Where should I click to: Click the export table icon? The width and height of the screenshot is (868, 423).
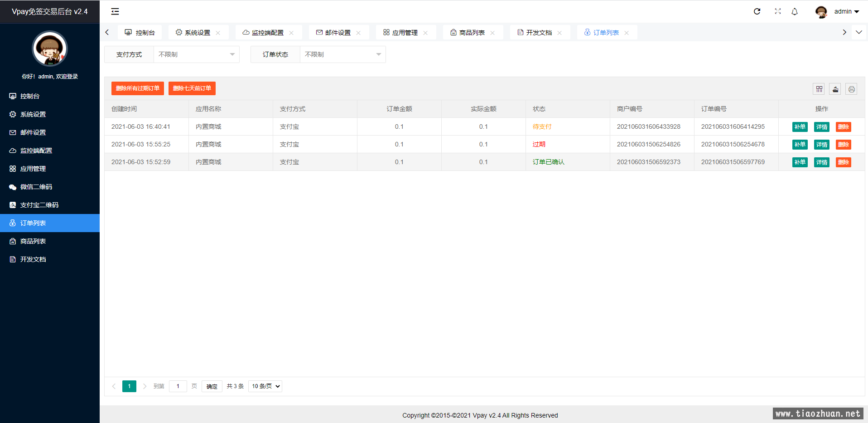pos(835,89)
